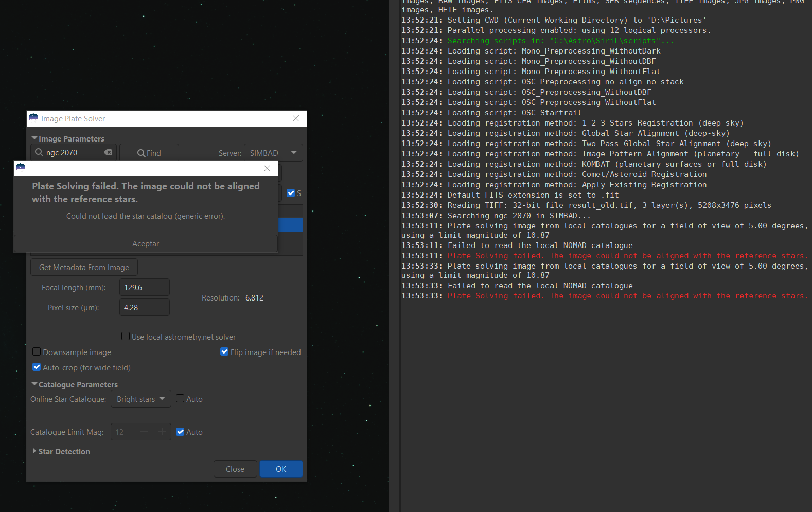The width and height of the screenshot is (812, 512).
Task: Click Get Metadata From Image button
Action: point(84,267)
